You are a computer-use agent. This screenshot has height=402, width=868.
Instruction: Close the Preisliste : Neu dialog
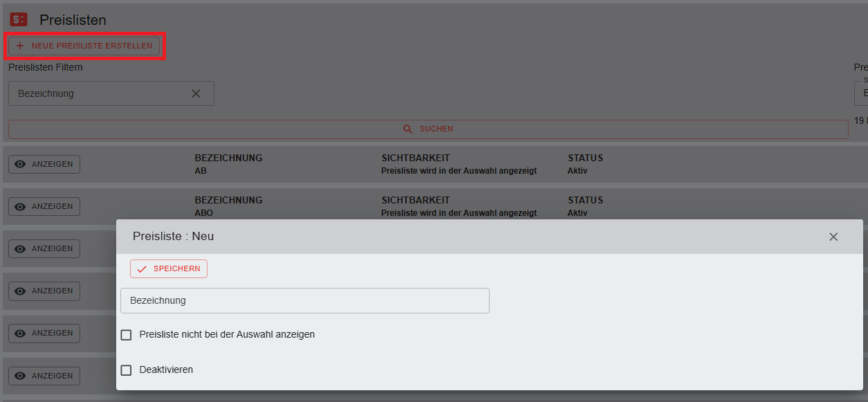click(x=833, y=237)
